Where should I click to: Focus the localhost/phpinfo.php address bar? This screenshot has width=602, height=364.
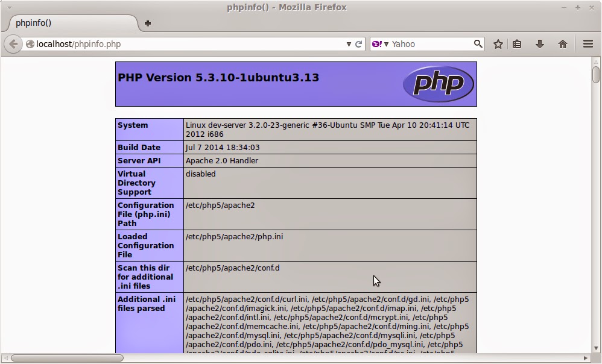click(188, 44)
